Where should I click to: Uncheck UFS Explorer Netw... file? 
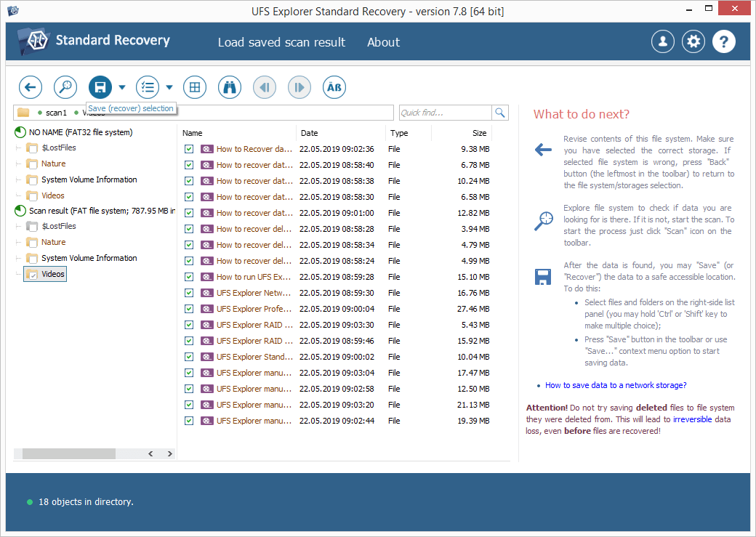pyautogui.click(x=189, y=293)
